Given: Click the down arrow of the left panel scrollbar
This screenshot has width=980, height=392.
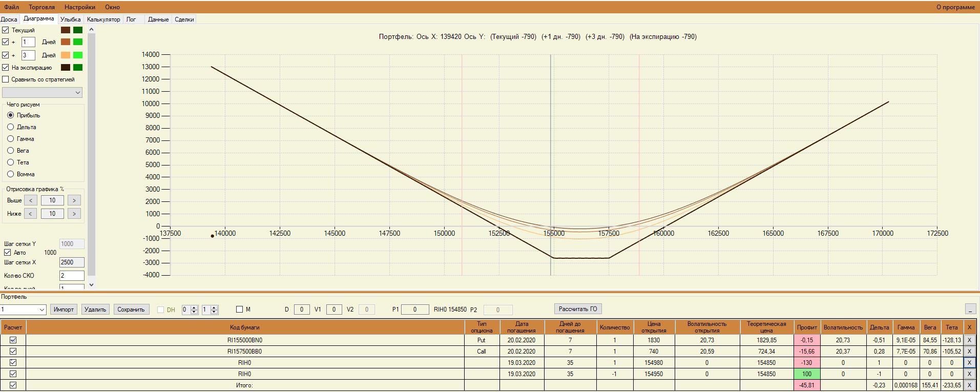Looking at the screenshot, I should coord(92,284).
